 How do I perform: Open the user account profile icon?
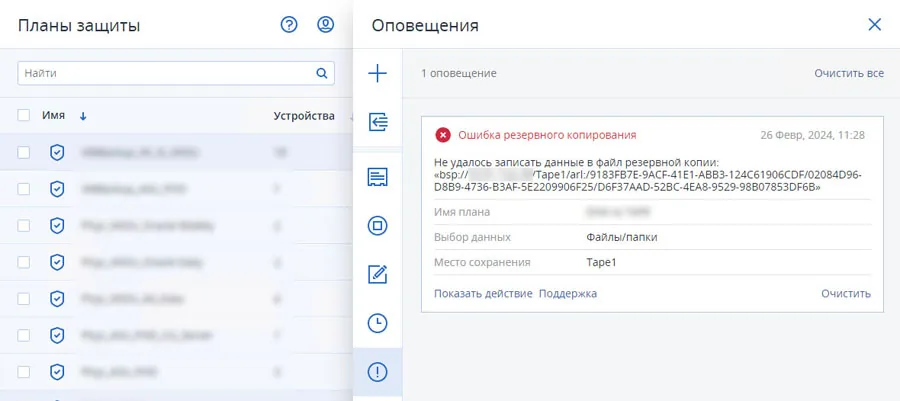point(325,25)
